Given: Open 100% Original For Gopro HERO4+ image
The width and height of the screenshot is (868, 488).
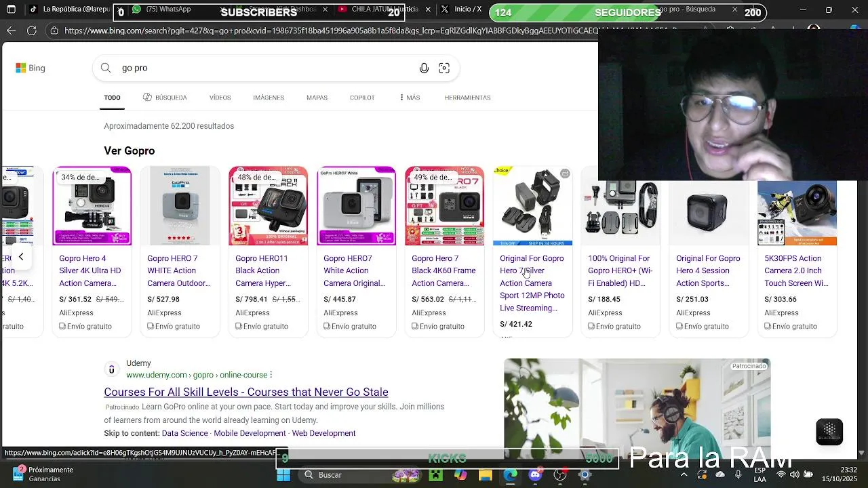Looking at the screenshot, I should point(620,206).
